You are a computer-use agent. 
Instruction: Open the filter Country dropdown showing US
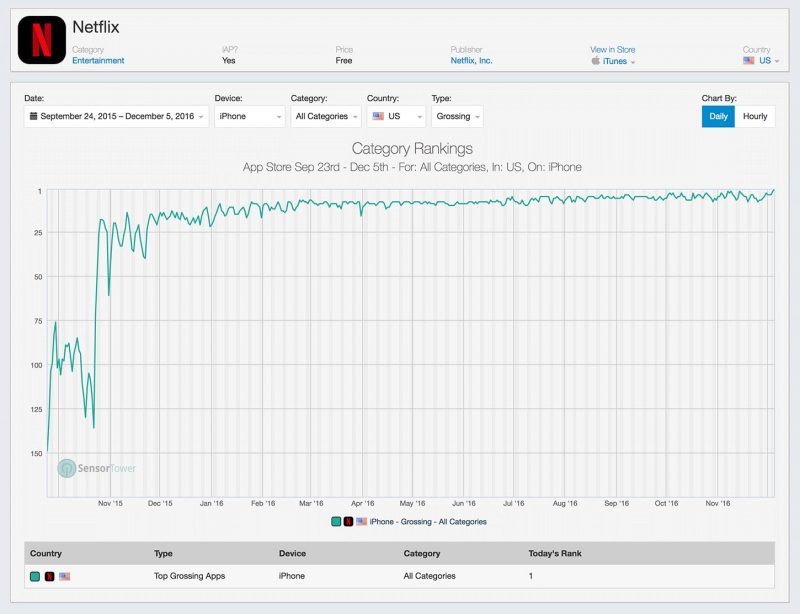[396, 116]
